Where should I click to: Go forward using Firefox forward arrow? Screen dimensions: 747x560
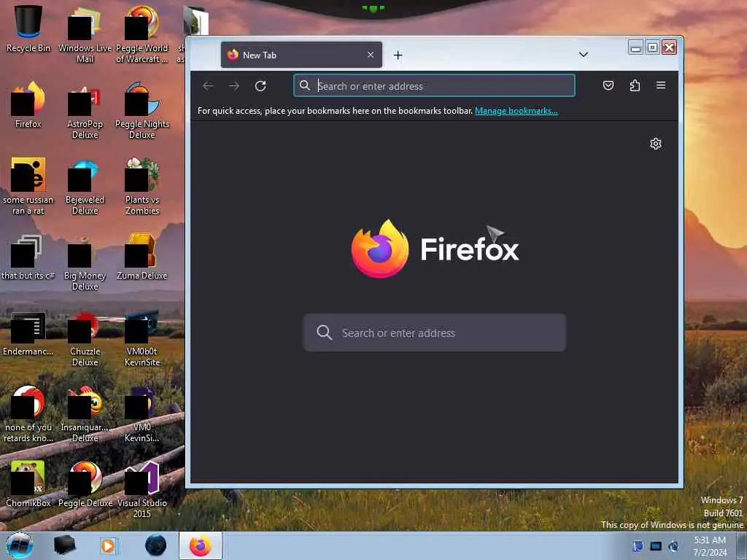234,86
